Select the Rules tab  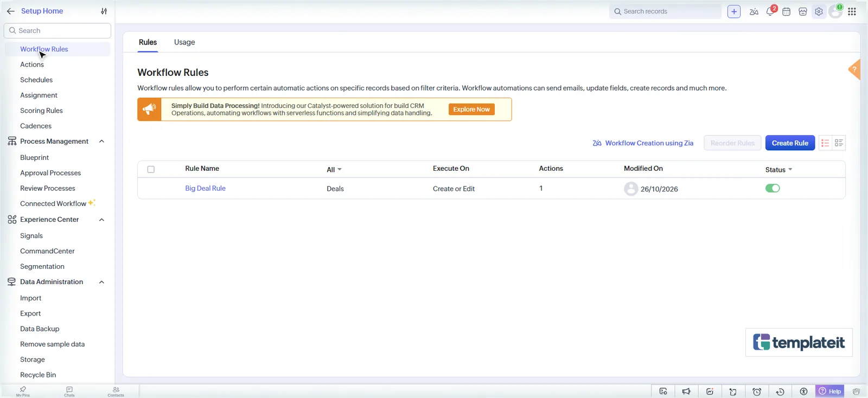click(148, 42)
